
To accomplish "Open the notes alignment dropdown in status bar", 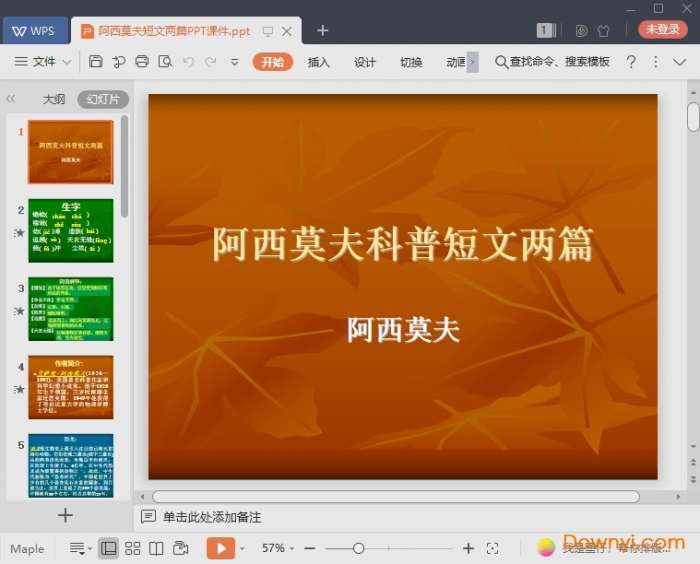I will click(x=81, y=548).
